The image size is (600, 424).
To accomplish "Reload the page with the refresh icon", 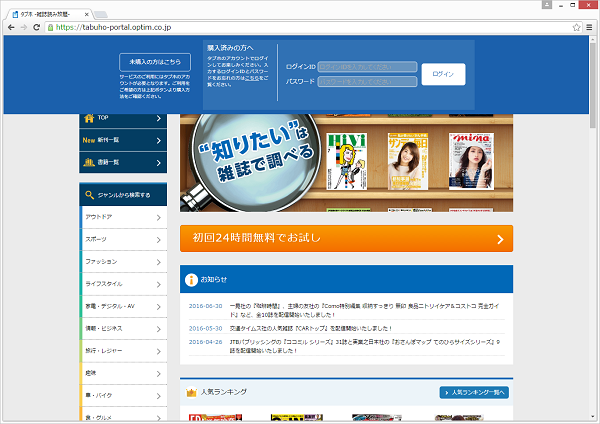I will pos(36,27).
